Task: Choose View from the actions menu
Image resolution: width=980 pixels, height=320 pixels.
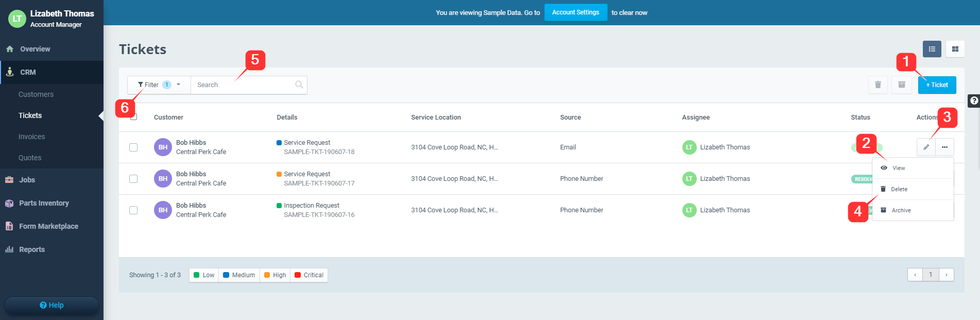Action: [899, 168]
